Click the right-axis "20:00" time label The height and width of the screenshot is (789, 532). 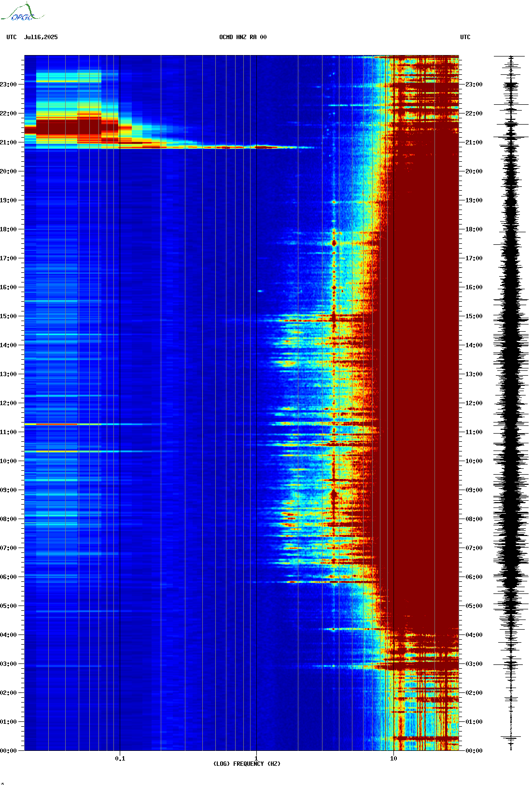click(x=474, y=171)
